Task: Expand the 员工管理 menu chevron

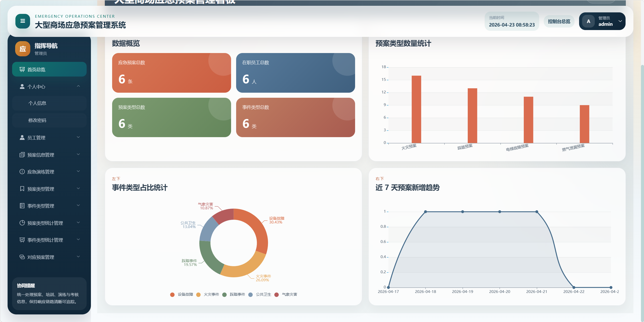Action: (x=78, y=137)
